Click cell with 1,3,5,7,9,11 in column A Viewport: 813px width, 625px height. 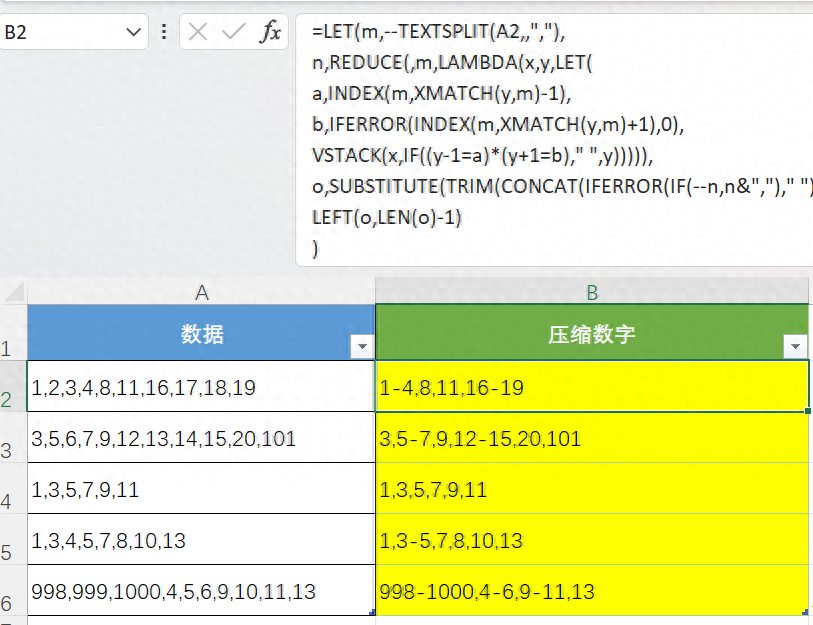coord(201,488)
